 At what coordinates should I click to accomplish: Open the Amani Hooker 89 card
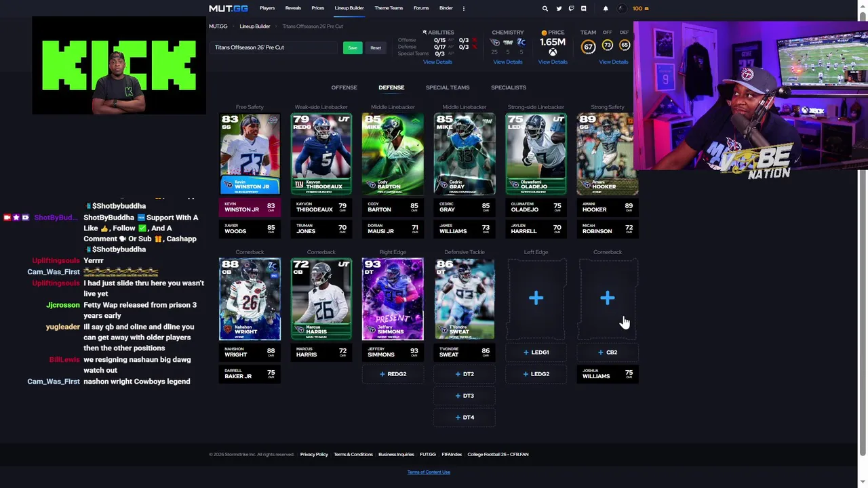coord(607,154)
